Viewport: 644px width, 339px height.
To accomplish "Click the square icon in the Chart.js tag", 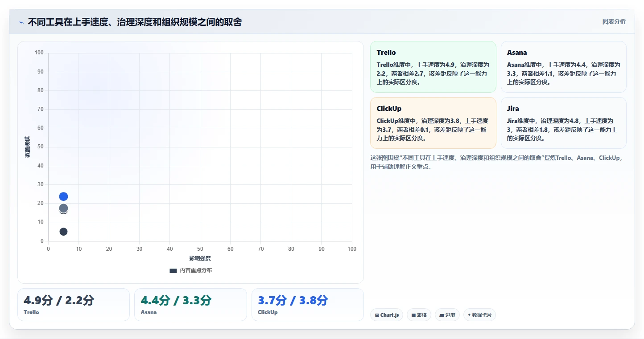I will click(377, 315).
